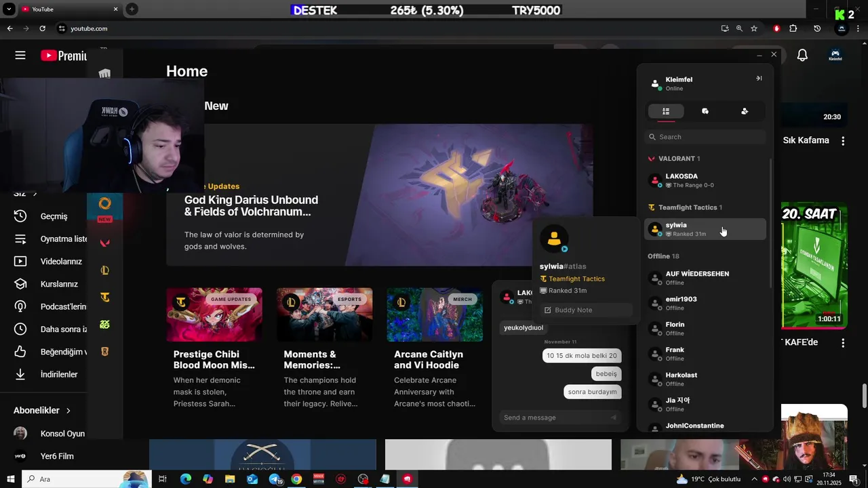Open the Windows Start menu
Screen dimensions: 868x488
pyautogui.click(x=10, y=479)
